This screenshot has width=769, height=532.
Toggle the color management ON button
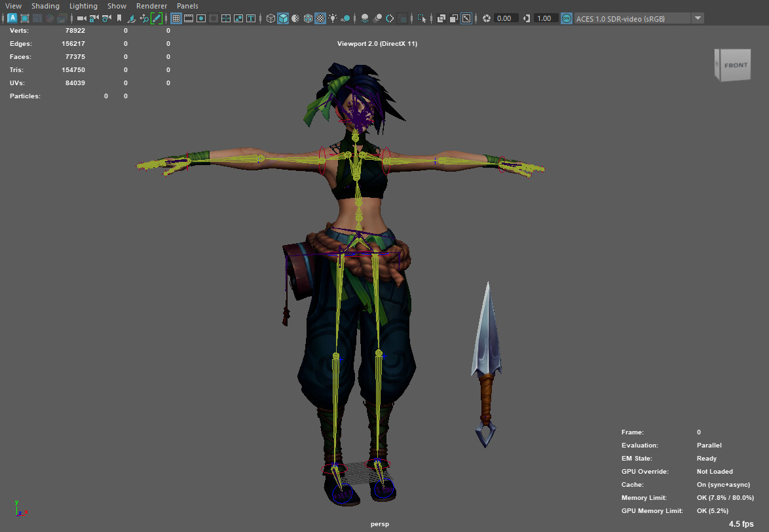(x=566, y=18)
